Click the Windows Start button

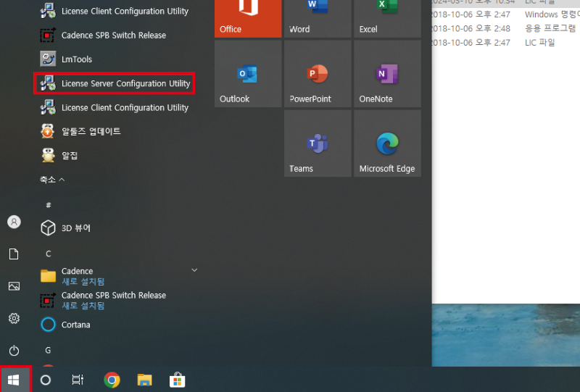click(x=14, y=380)
